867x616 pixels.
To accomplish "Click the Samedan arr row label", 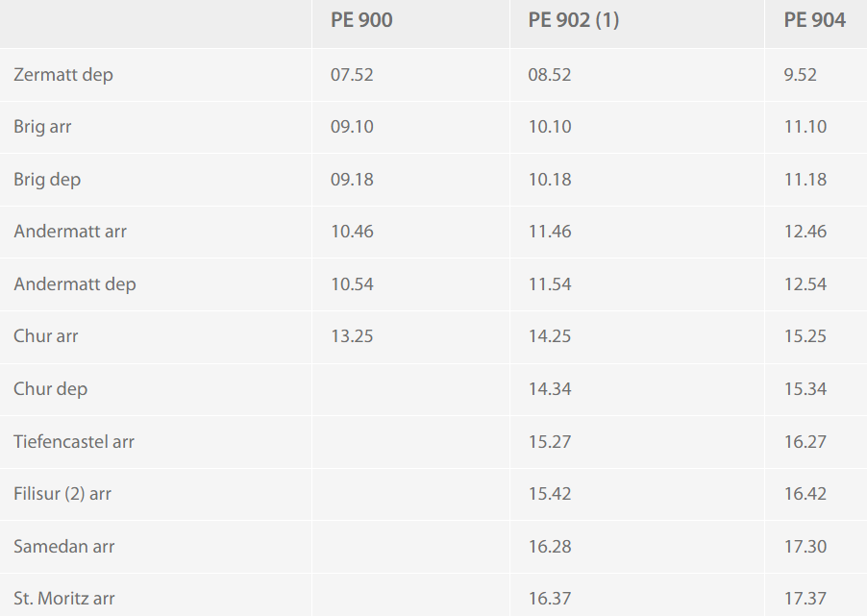I will tap(64, 547).
